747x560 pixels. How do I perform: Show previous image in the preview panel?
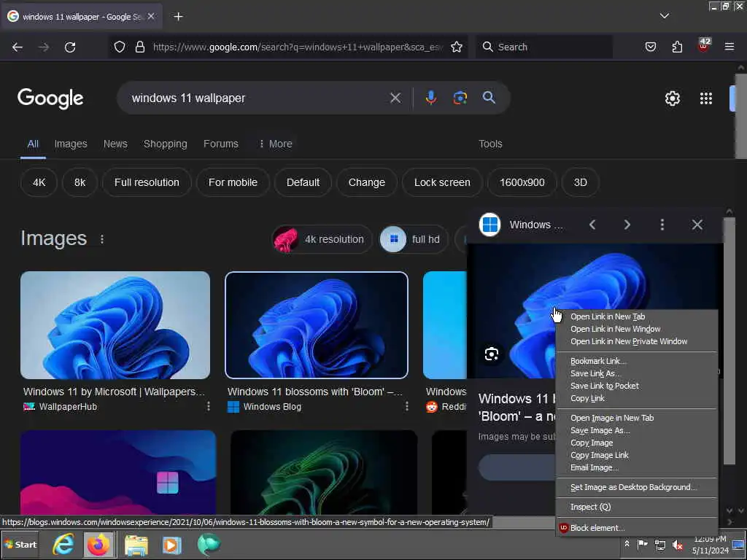592,225
